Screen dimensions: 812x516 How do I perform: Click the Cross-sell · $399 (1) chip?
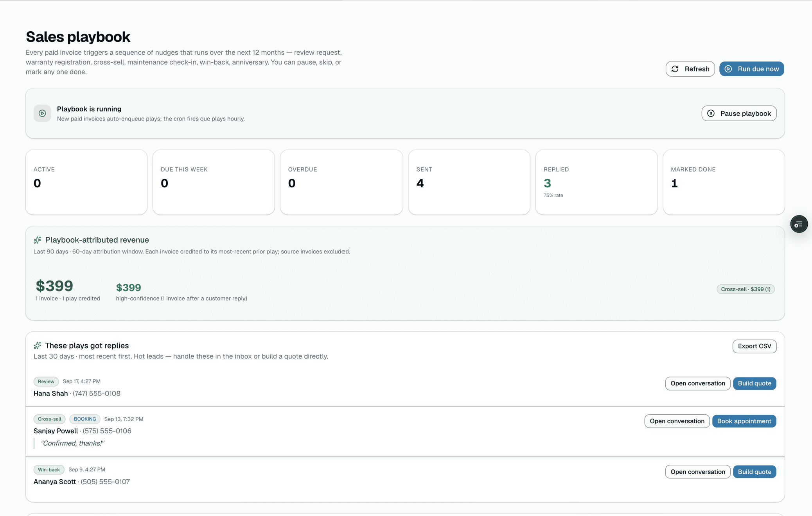(x=745, y=289)
